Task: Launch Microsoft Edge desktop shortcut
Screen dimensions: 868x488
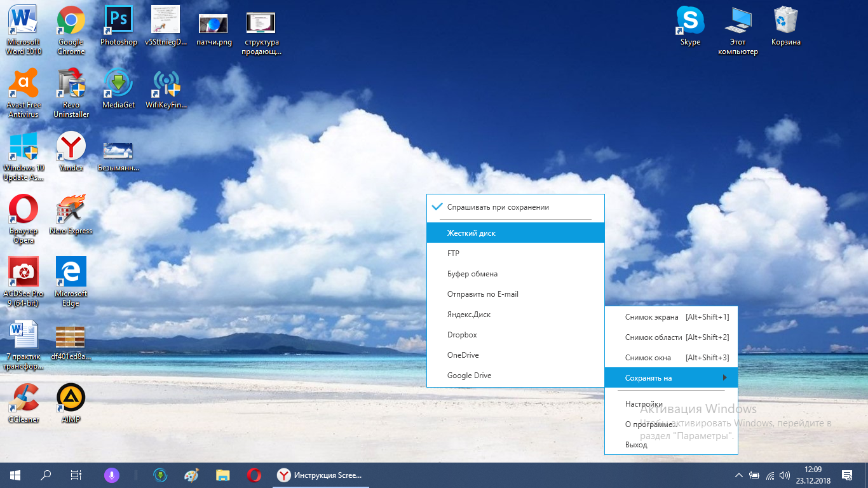Action: (x=71, y=281)
